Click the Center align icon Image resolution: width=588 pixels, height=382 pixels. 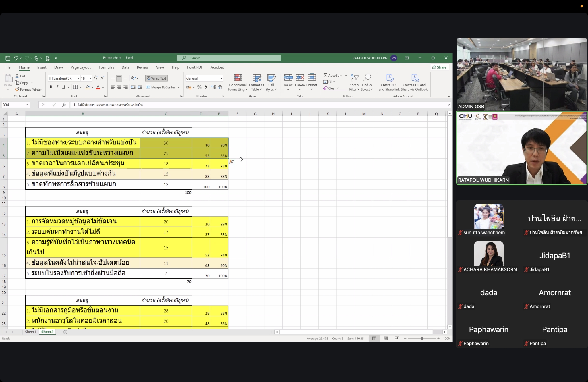(x=119, y=87)
